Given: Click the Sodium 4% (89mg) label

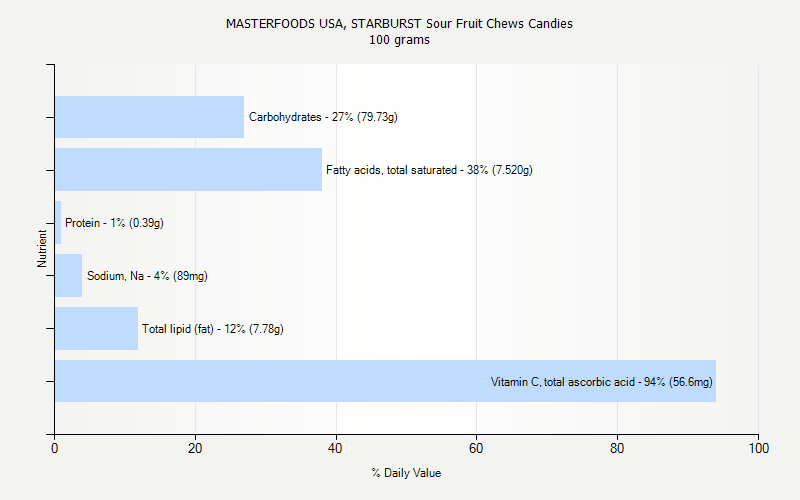Looking at the screenshot, I should tap(147, 276).
